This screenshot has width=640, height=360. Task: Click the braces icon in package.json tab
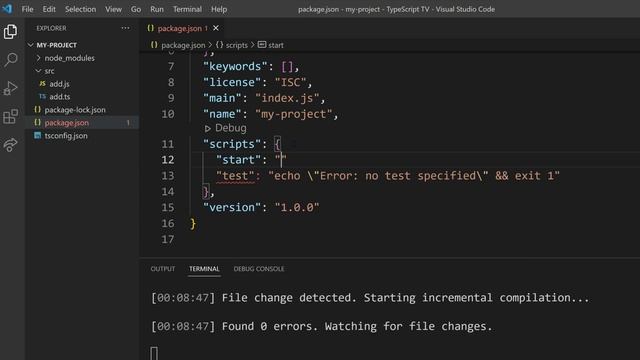(x=151, y=28)
